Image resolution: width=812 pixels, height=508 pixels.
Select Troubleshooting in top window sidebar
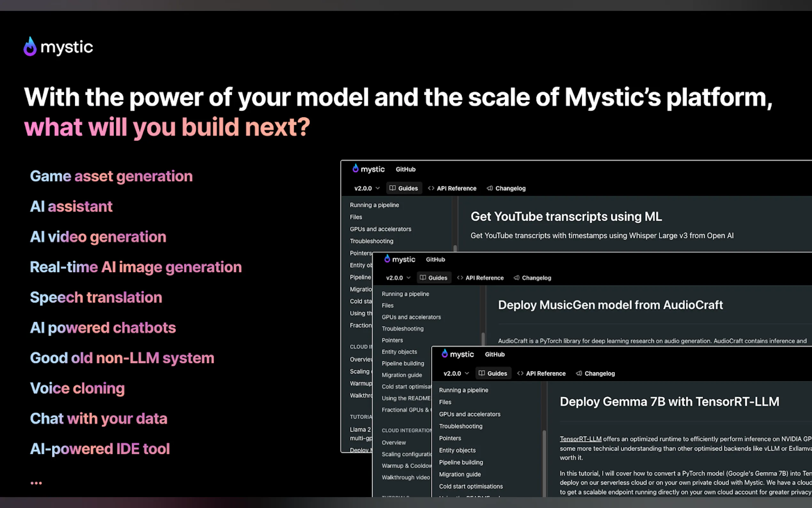point(371,241)
